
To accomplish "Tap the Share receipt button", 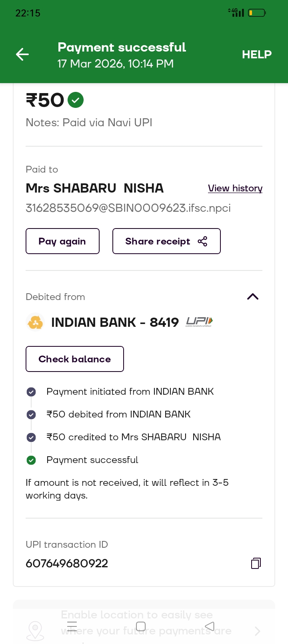I will click(x=166, y=241).
